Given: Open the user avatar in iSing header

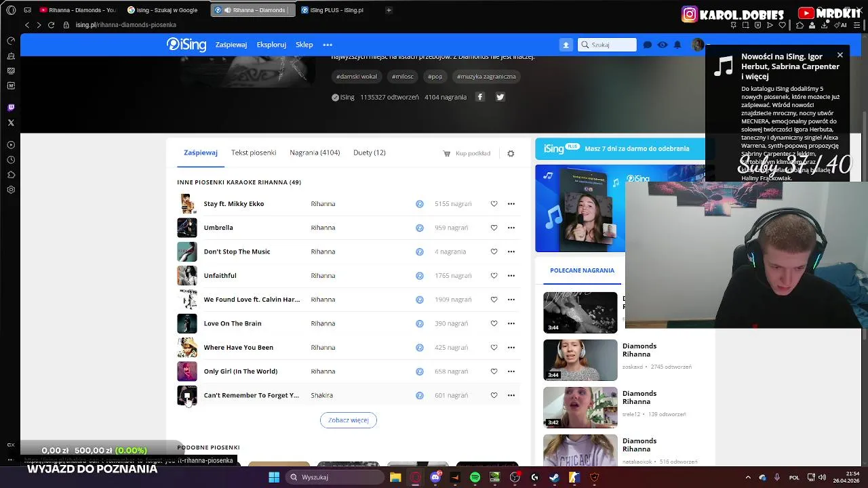Looking at the screenshot, I should pos(698,45).
